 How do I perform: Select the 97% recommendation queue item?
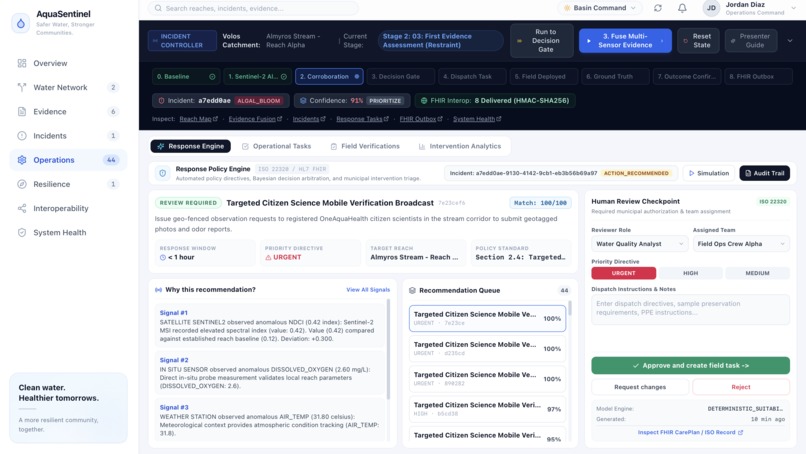pyautogui.click(x=487, y=409)
